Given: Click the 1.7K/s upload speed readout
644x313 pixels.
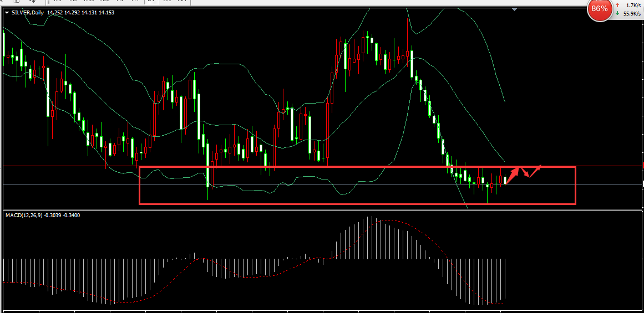Looking at the screenshot, I should pyautogui.click(x=632, y=5).
